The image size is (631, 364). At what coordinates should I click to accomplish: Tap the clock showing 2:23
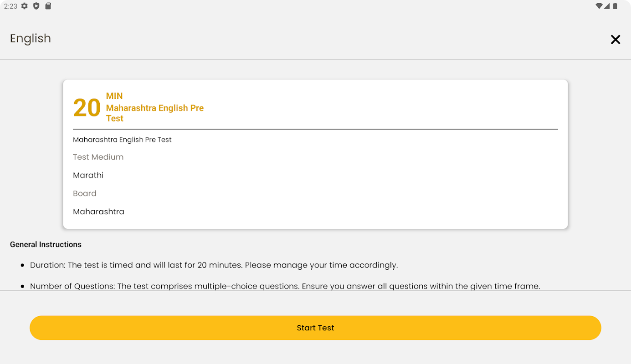pyautogui.click(x=10, y=6)
